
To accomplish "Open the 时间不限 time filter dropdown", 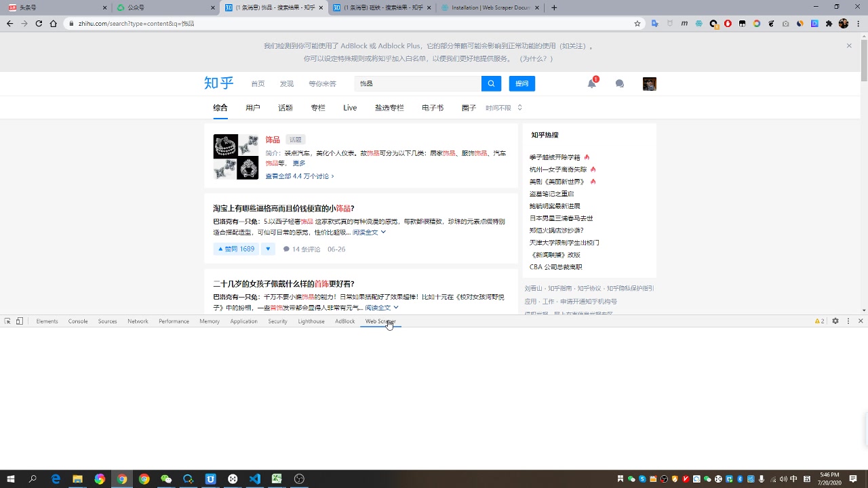I will tap(504, 108).
